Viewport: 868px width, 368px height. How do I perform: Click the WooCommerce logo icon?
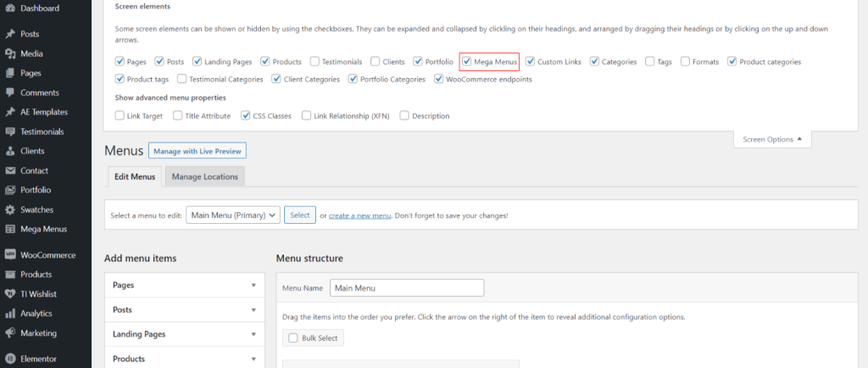10,255
